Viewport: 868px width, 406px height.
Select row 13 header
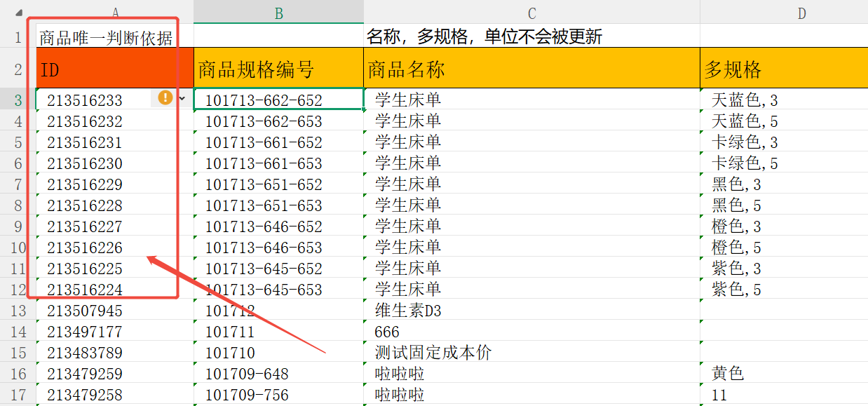(x=18, y=310)
